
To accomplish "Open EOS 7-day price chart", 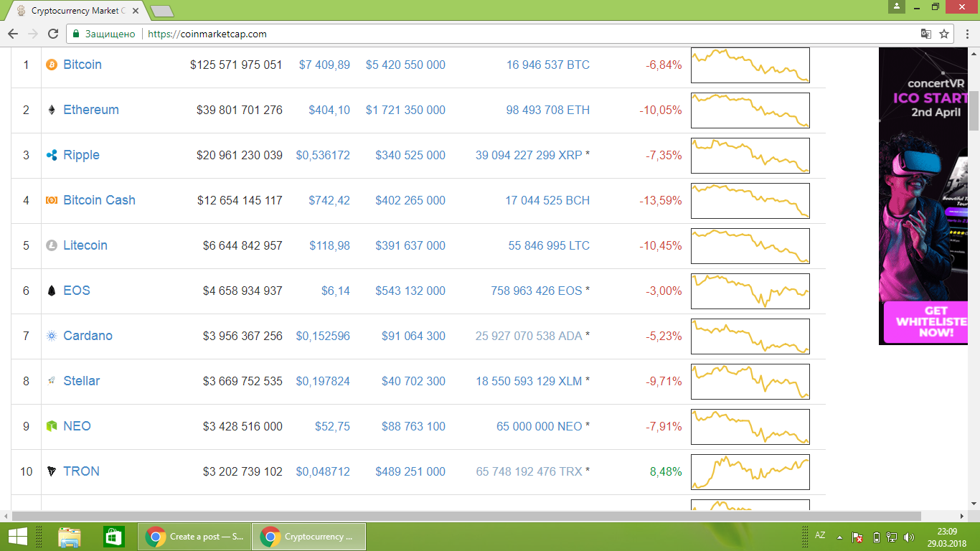I will (x=750, y=291).
